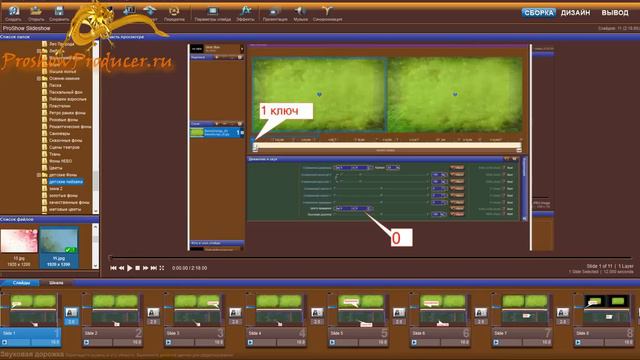Open transition icon after Slide 7

pos(562,313)
